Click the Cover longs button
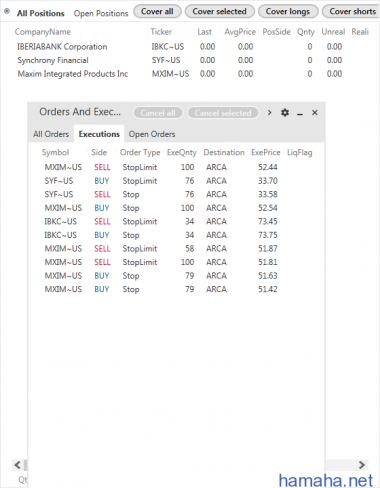The image size is (380, 488). (x=288, y=11)
